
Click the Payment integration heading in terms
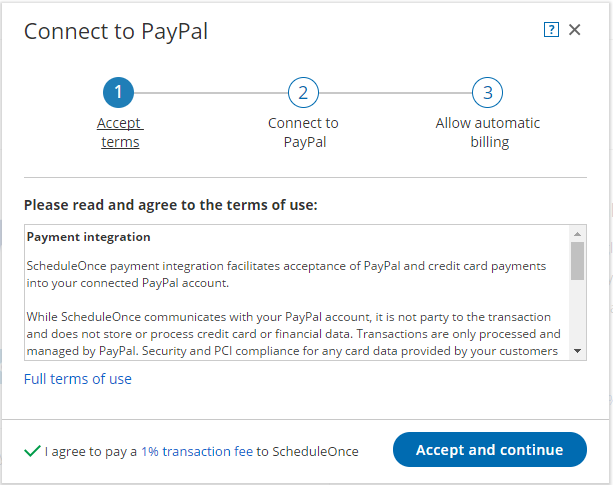tap(89, 238)
